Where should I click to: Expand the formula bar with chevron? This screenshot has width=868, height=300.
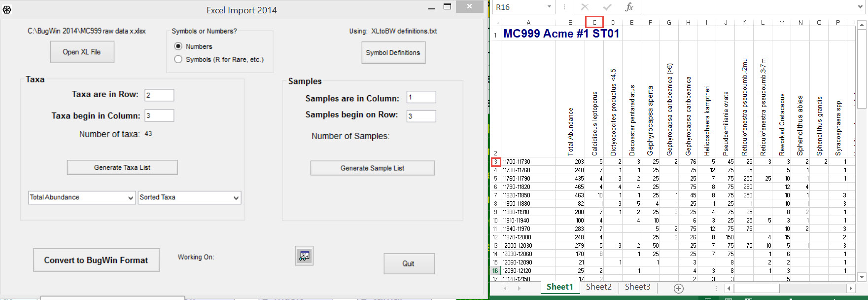click(861, 7)
